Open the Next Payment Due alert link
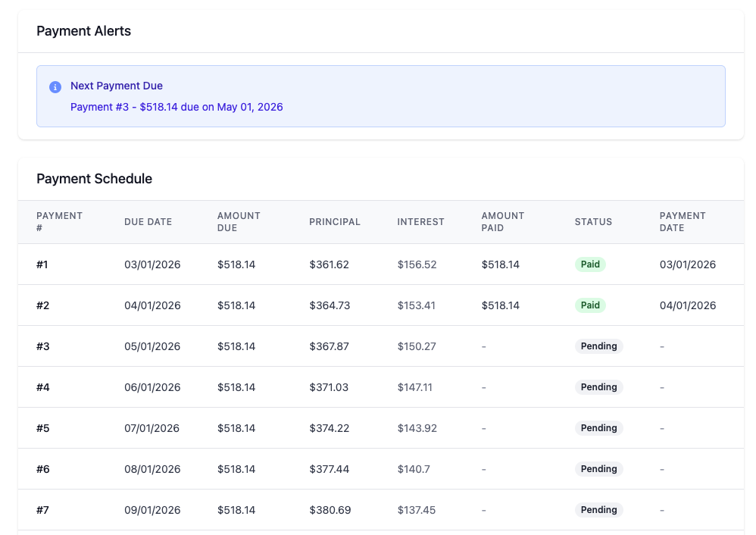This screenshot has height=535, width=756. point(177,107)
